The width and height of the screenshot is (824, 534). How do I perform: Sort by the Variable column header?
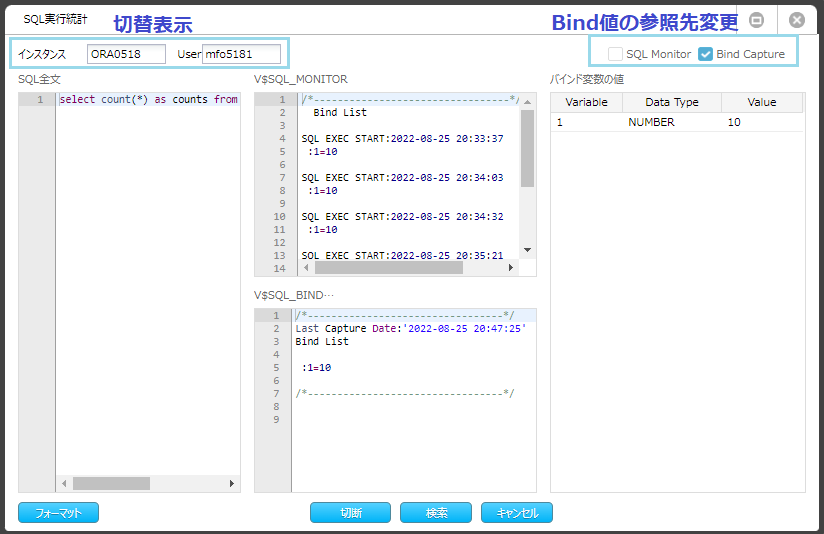coord(586,102)
